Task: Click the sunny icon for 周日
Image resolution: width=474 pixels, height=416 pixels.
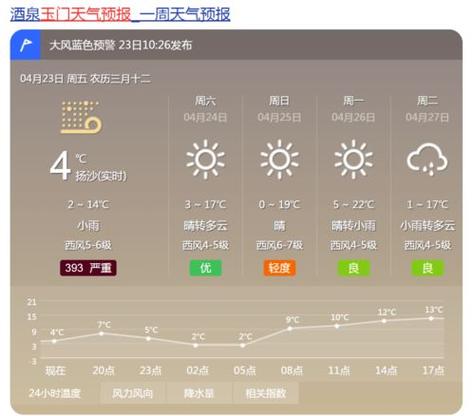Action: click(x=279, y=159)
